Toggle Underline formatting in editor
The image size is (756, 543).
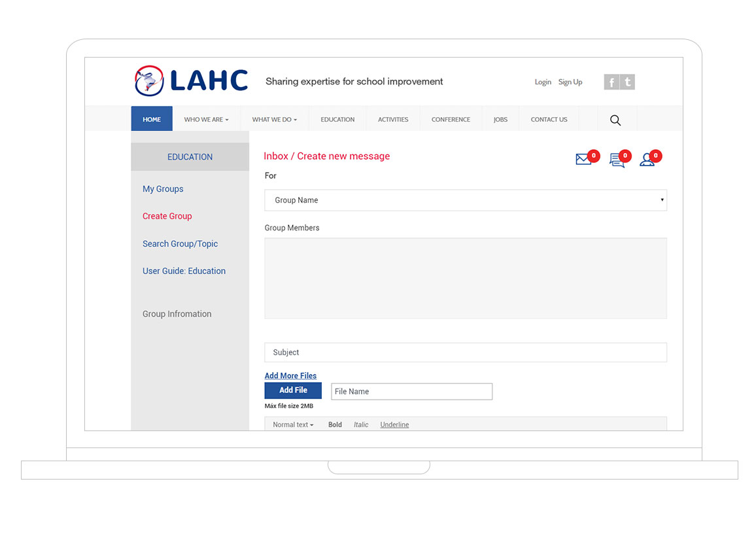394,425
